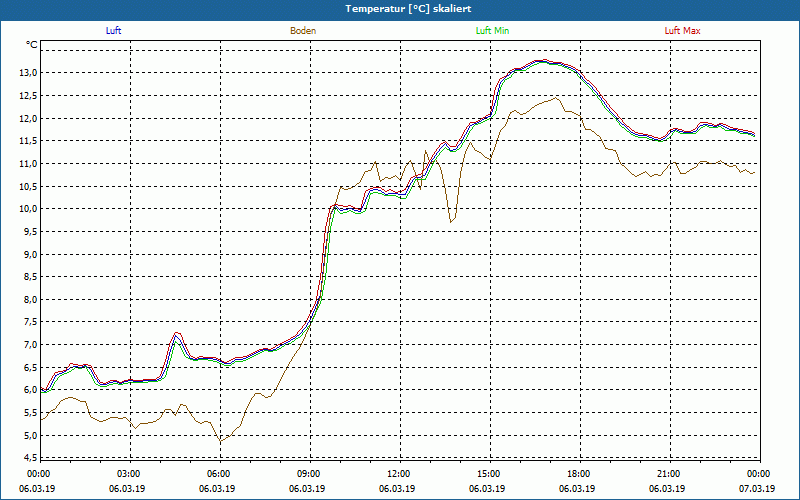This screenshot has width=800, height=500.
Task: Select the red 'Luft Max' legend label
Action: [682, 31]
